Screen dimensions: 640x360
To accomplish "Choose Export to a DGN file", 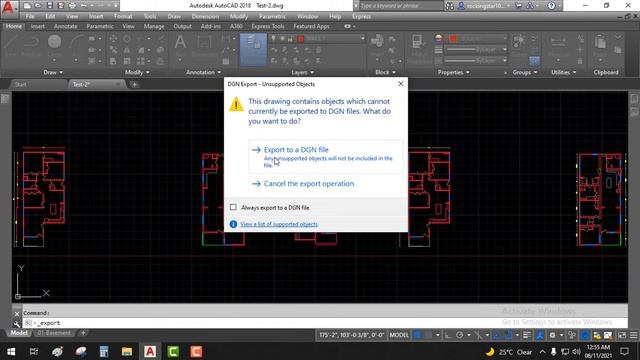I will 325,157.
